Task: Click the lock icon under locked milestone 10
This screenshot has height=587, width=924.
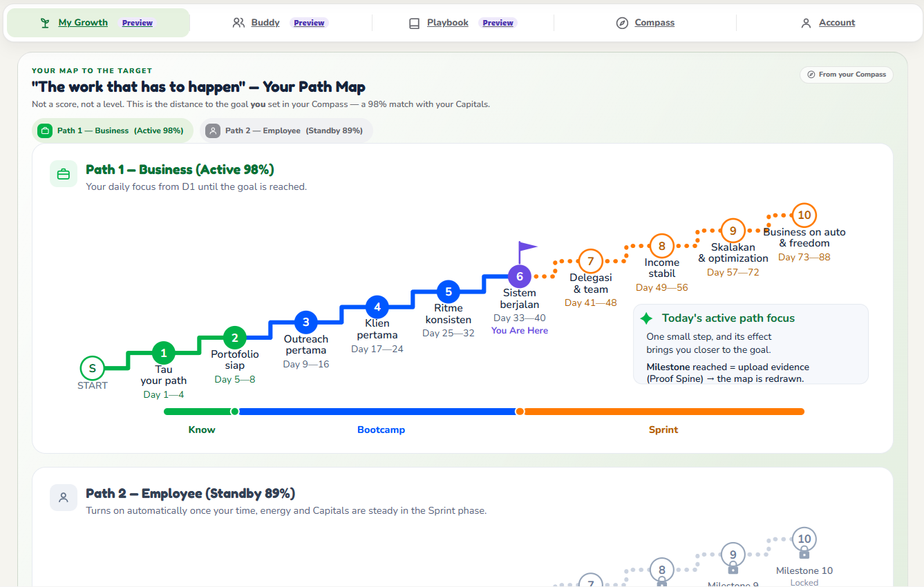Action: click(x=804, y=553)
